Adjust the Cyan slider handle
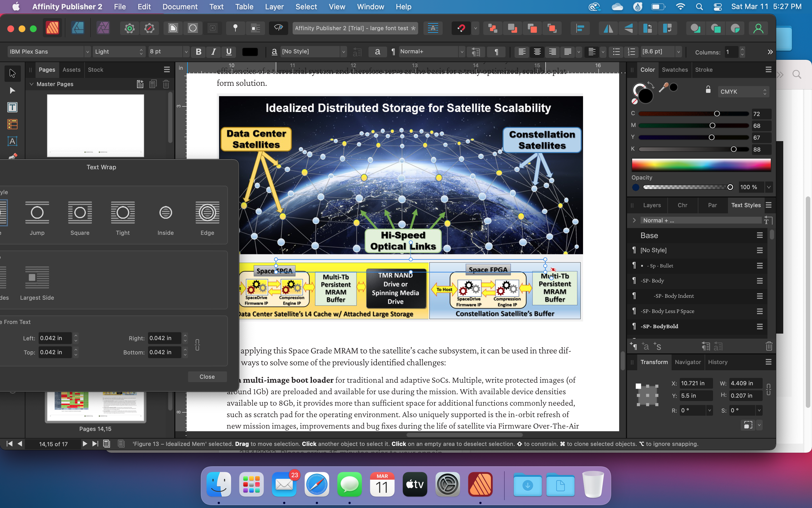Screen dimensions: 812x508 [x=716, y=113]
